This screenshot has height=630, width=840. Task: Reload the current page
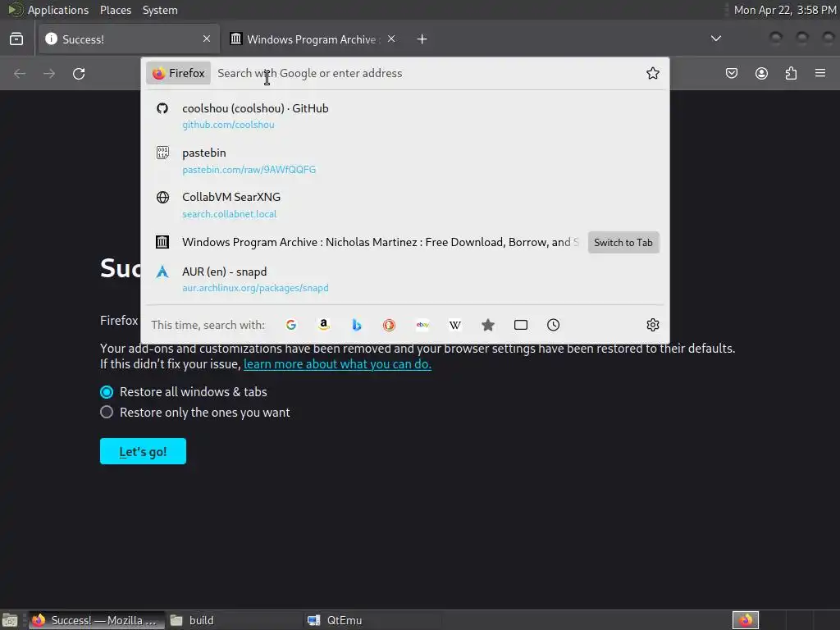click(x=79, y=73)
